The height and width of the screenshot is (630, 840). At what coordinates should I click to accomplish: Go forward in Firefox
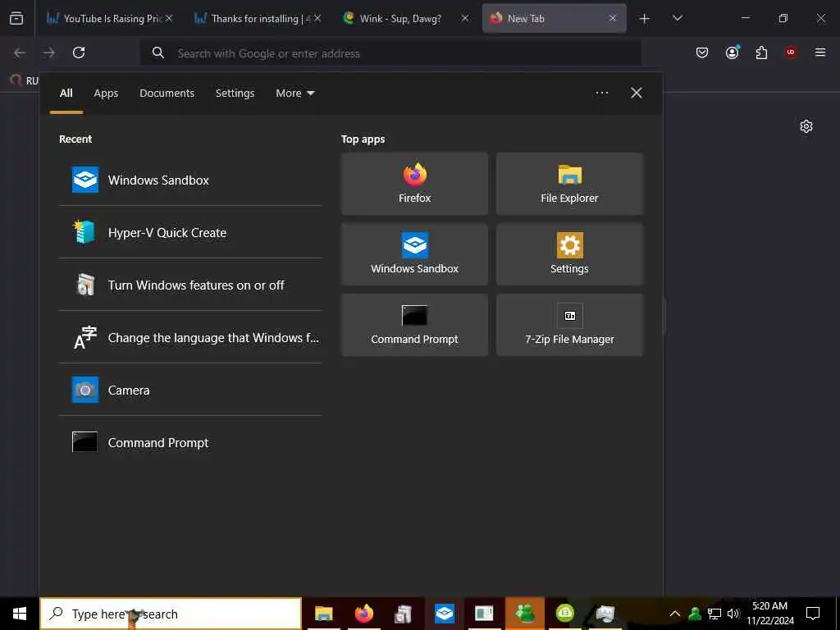click(49, 52)
